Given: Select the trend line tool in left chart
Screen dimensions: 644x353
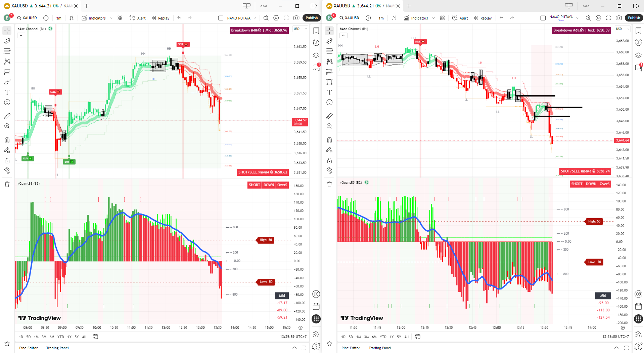Looking at the screenshot, I should [x=7, y=41].
